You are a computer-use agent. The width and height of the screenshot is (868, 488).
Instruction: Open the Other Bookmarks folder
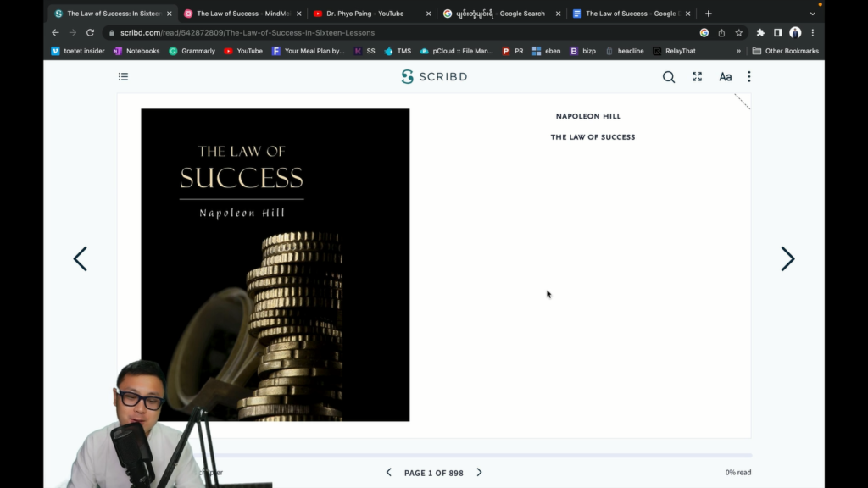click(x=785, y=51)
